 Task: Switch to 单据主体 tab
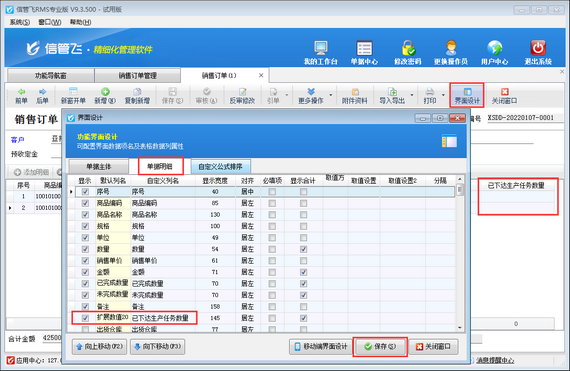[99, 167]
